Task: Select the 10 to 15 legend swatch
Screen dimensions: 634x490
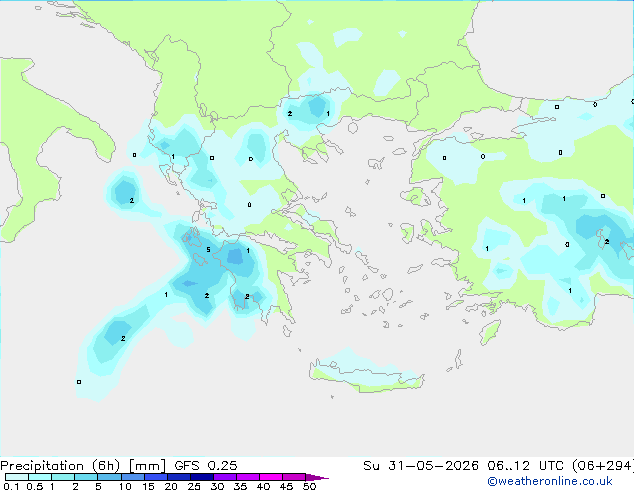Action: pyautogui.click(x=132, y=477)
